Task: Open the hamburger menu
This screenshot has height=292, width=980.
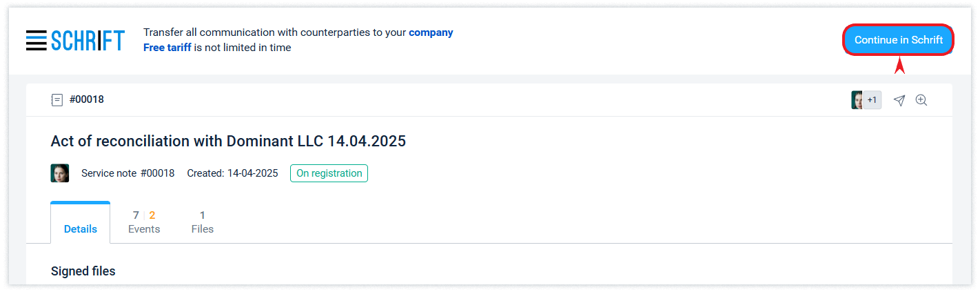Action: tap(36, 41)
